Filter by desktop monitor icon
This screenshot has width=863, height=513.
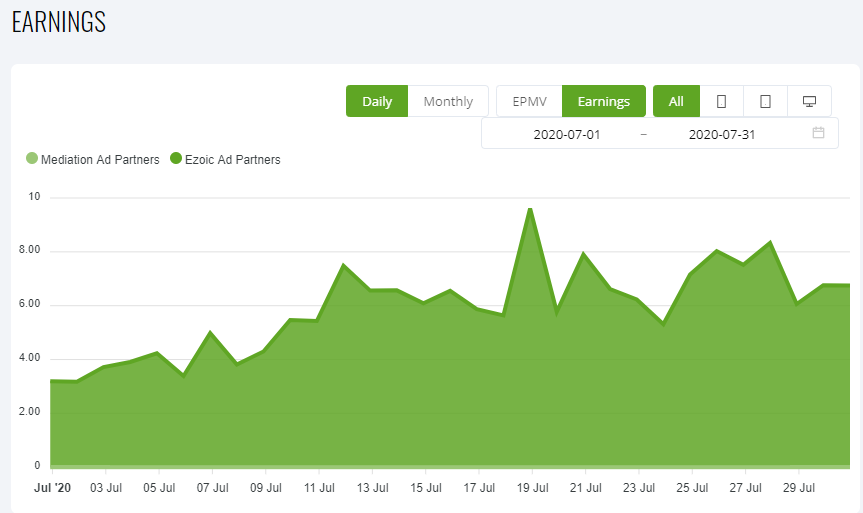pos(809,101)
